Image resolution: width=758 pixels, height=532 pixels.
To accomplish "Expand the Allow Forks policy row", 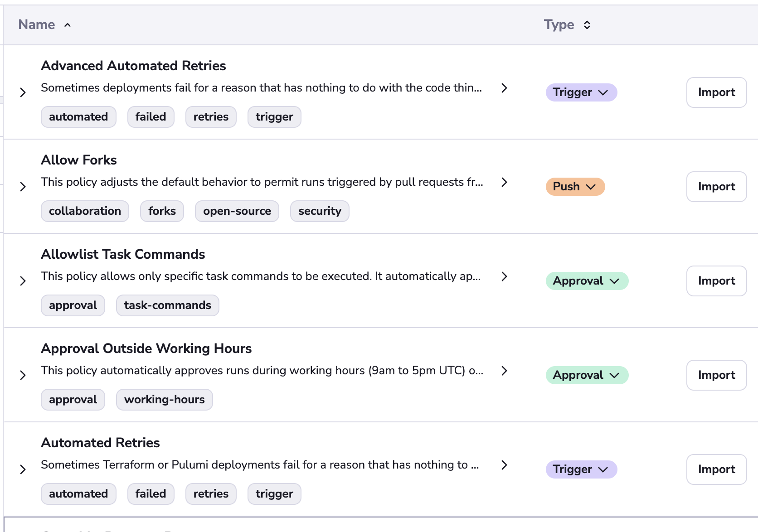I will [23, 187].
